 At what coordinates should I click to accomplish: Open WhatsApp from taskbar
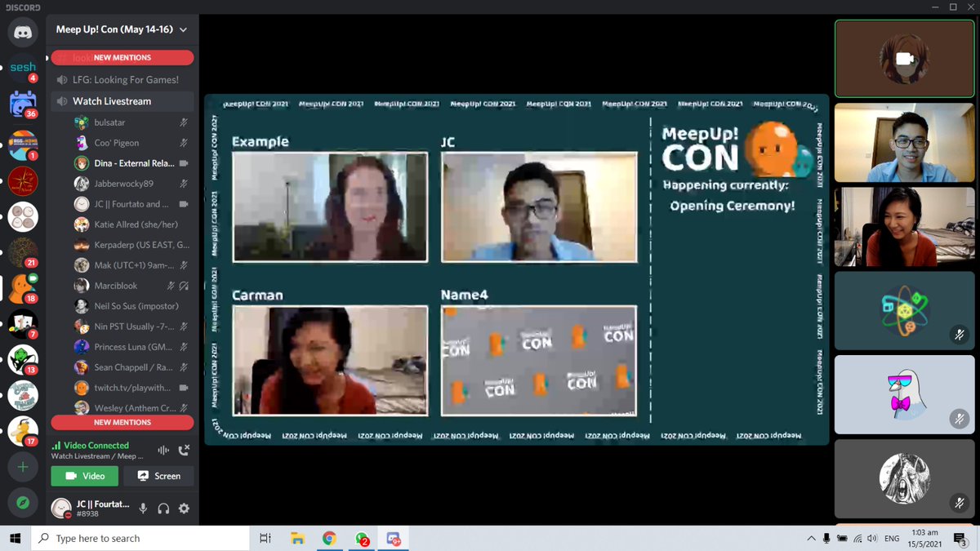(x=362, y=538)
